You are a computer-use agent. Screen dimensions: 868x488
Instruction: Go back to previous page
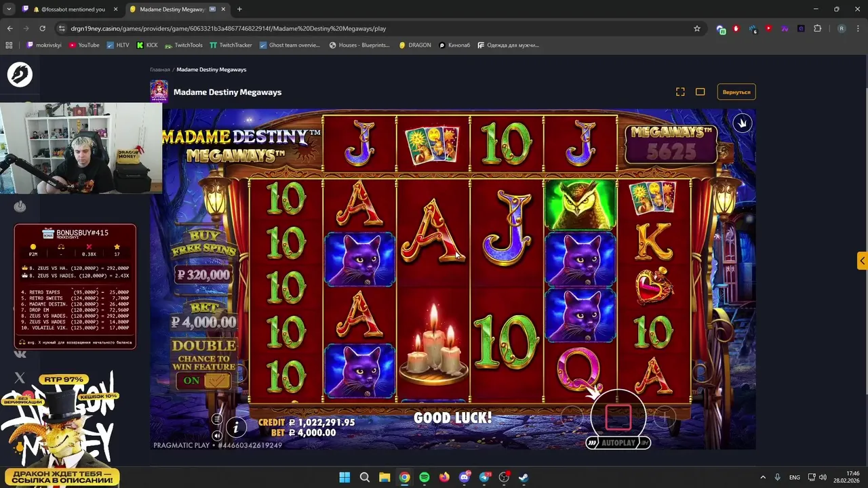click(9, 28)
